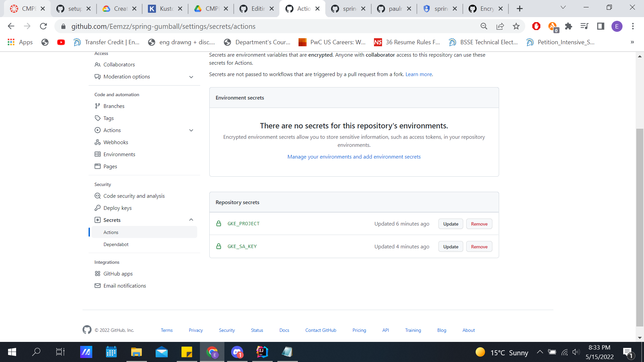Viewport: 644px width, 362px height.
Task: Open Manage your environments link
Action: click(354, 157)
